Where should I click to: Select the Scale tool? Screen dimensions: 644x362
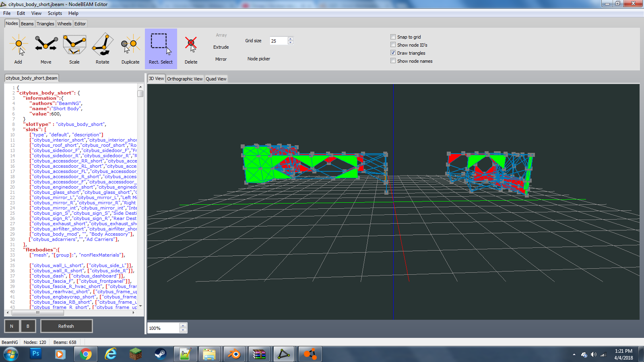[74, 49]
